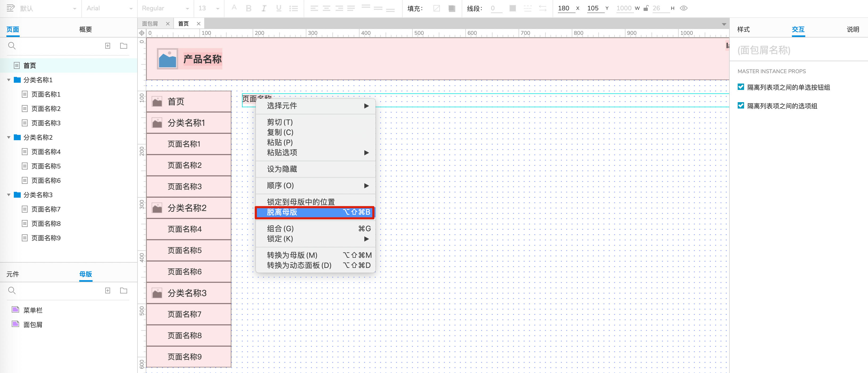
Task: Click vertical align middle icon
Action: [378, 9]
